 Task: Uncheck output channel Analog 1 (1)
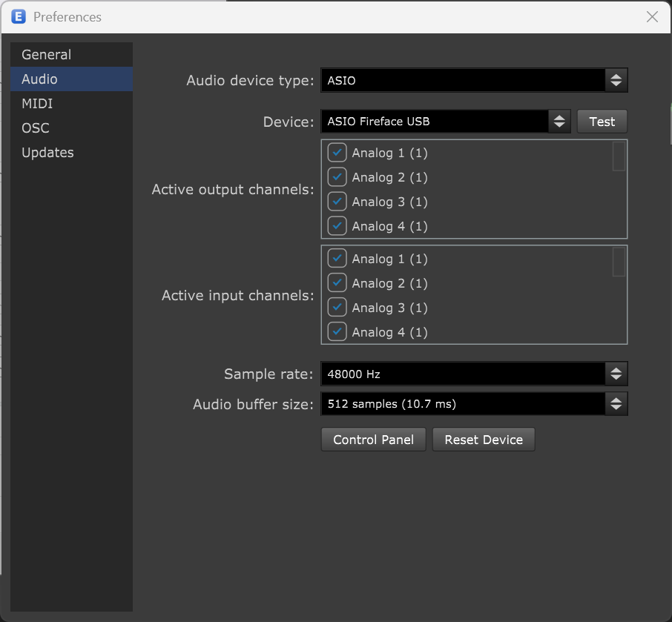[x=337, y=153]
